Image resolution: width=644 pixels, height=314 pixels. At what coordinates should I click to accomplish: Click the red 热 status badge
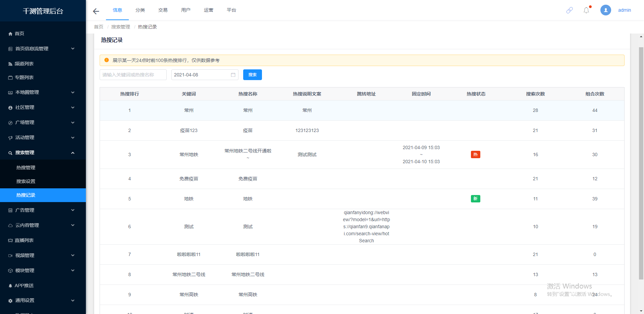[476, 154]
